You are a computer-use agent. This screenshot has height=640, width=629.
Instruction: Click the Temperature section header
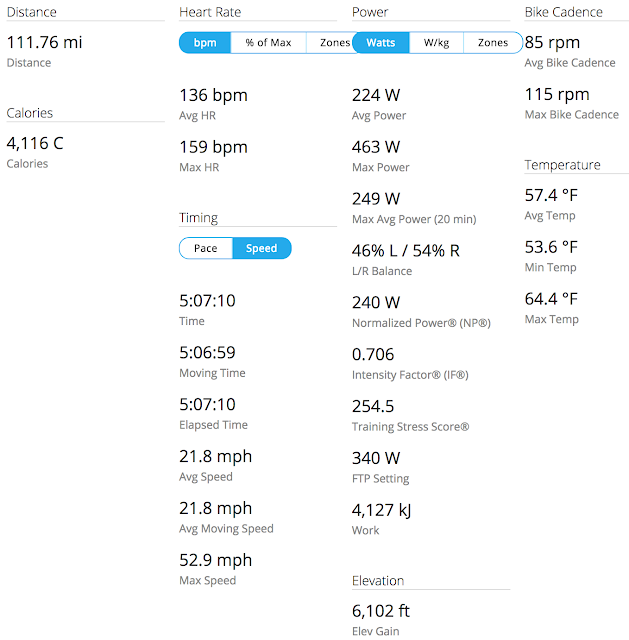(562, 164)
